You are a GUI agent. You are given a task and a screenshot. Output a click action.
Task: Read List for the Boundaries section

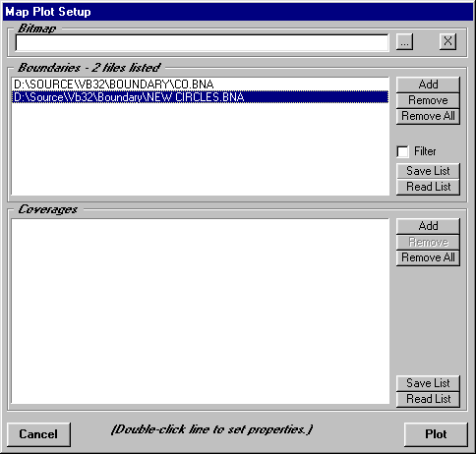pos(428,187)
